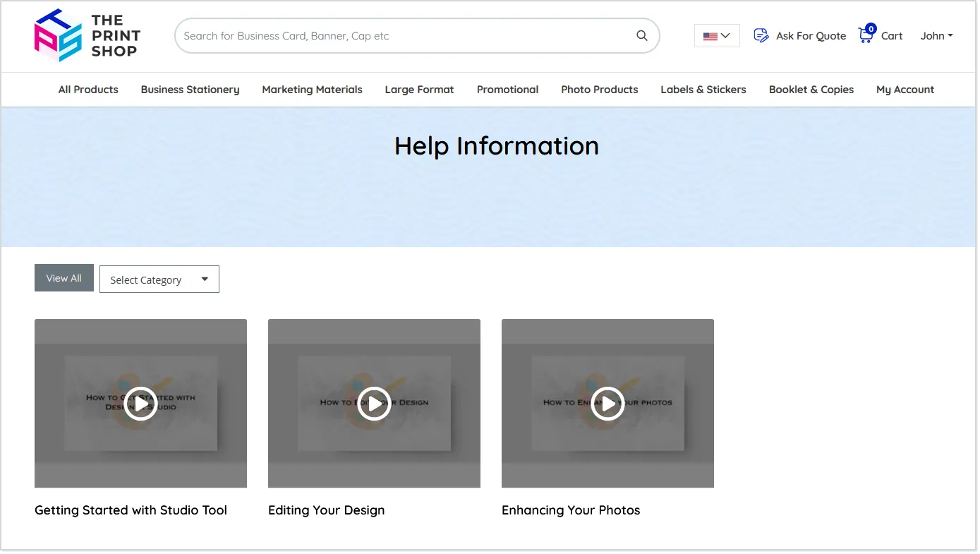The width and height of the screenshot is (980, 554).
Task: Click the Cart text link
Action: pos(892,36)
